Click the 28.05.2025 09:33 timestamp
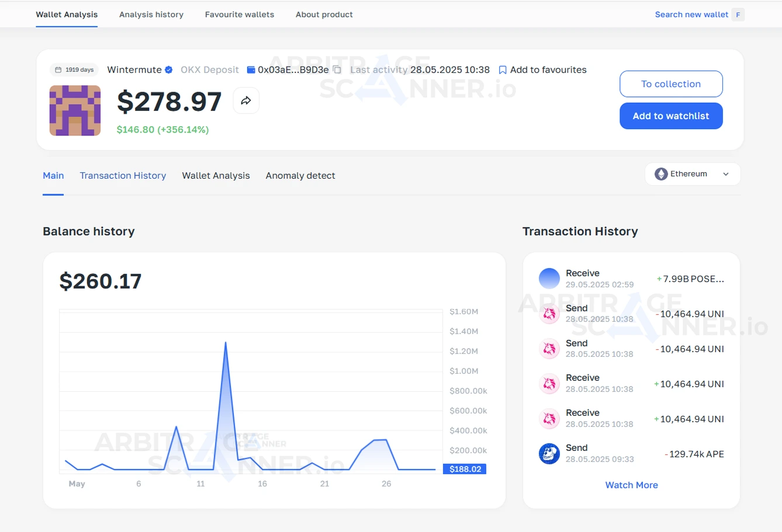Screen dimensions: 782x532 point(600,460)
